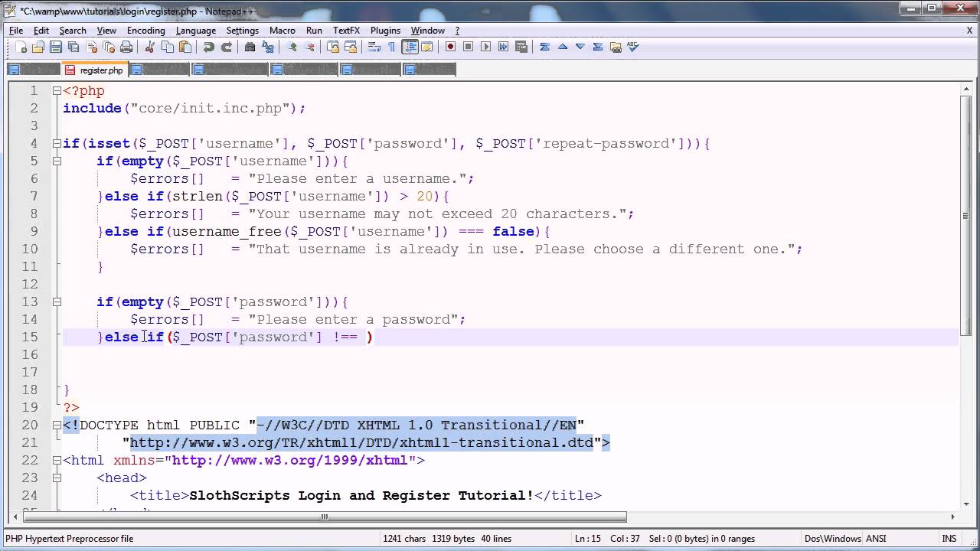Click the spell check ABC icon

pyautogui.click(x=632, y=47)
